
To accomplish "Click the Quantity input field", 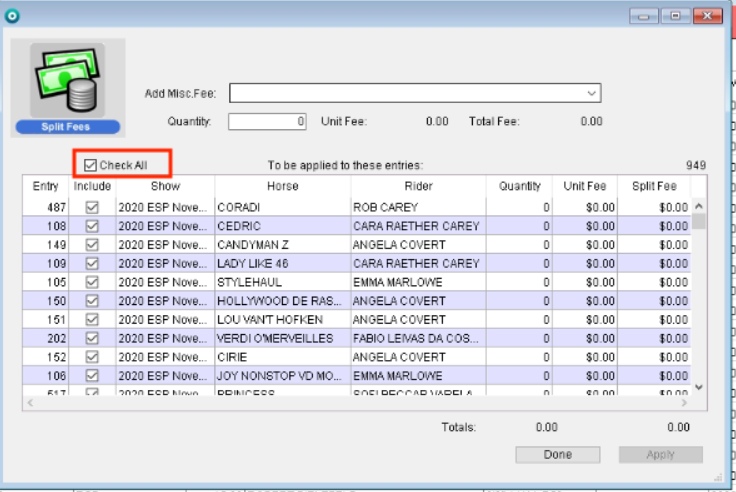I will pyautogui.click(x=267, y=122).
